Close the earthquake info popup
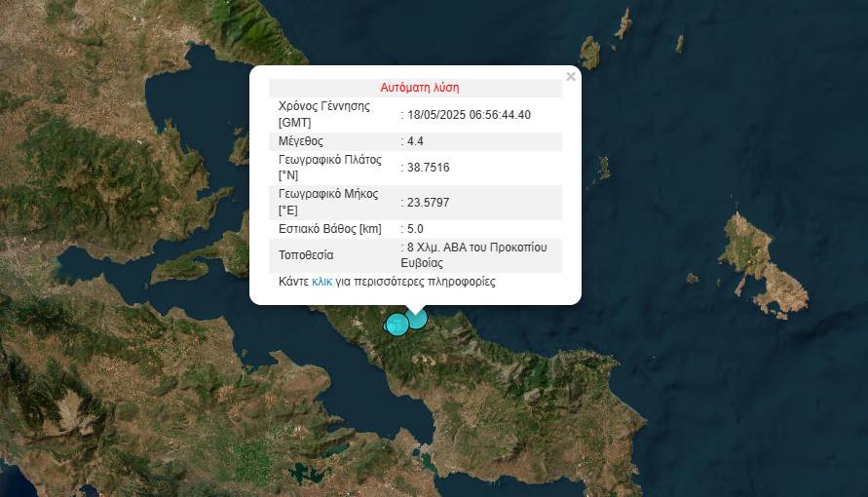This screenshot has width=868, height=497. point(571,76)
